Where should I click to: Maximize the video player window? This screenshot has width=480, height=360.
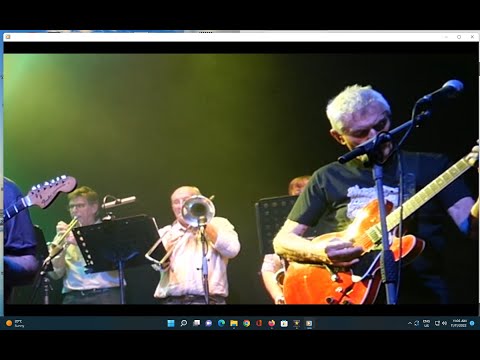click(x=459, y=37)
